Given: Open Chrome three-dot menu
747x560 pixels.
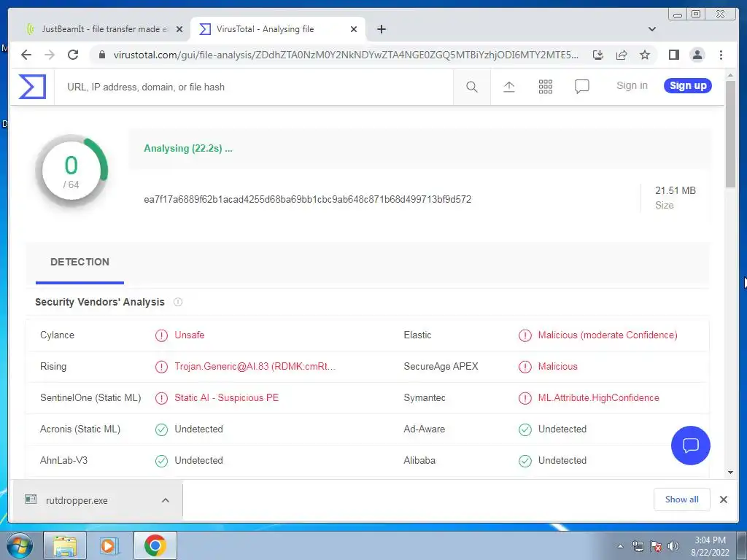Looking at the screenshot, I should point(721,55).
